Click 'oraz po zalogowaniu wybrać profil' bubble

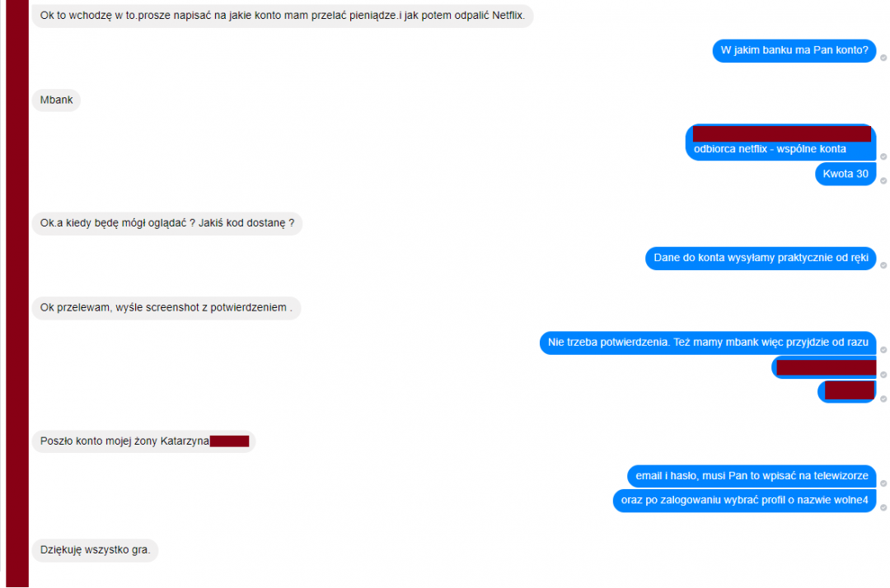[744, 501]
